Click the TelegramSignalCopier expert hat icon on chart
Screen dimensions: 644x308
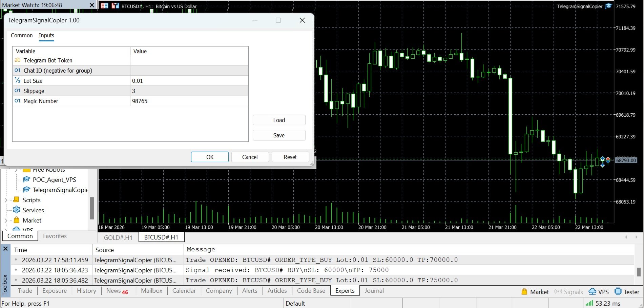point(608,6)
